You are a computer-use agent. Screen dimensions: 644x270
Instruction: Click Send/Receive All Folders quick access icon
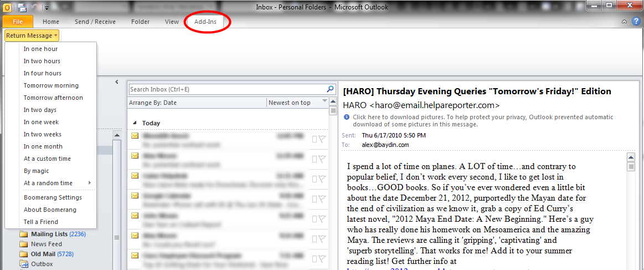23,7
